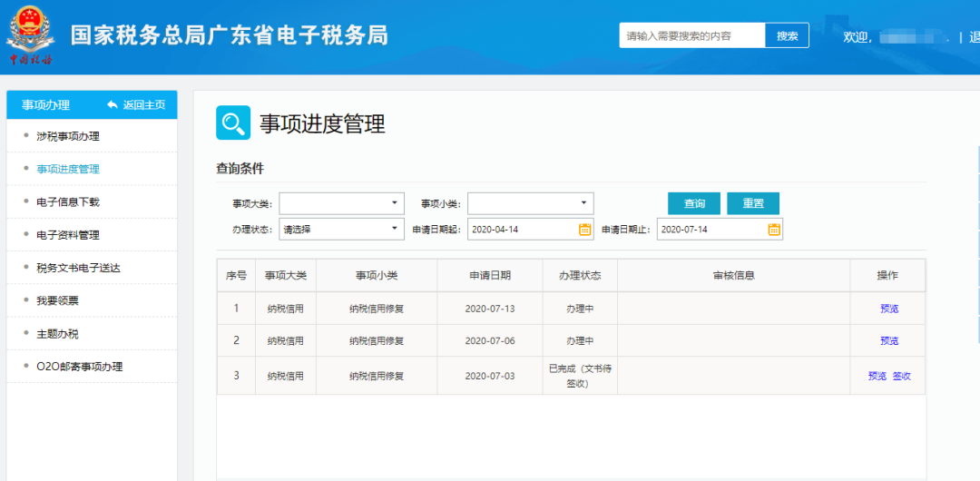Open 涉税事项办理 in sidebar
The height and width of the screenshot is (481, 980).
[x=68, y=136]
